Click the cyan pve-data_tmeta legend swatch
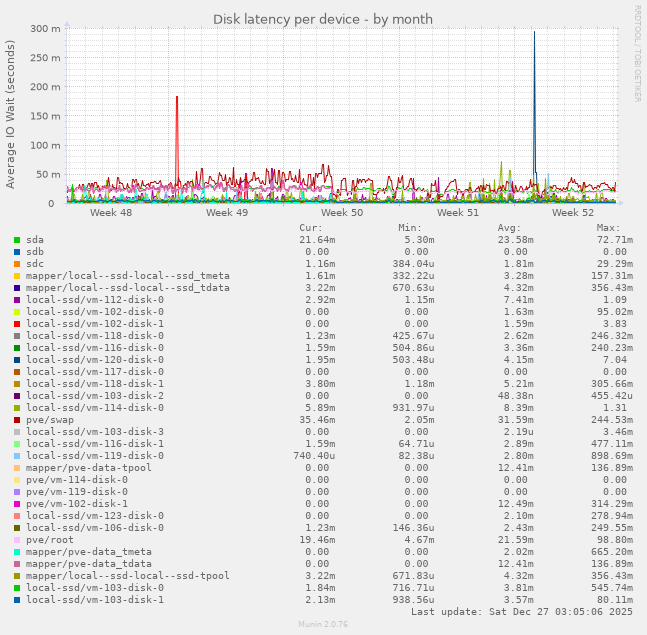Screen dimensions: 647x635 click(17, 552)
